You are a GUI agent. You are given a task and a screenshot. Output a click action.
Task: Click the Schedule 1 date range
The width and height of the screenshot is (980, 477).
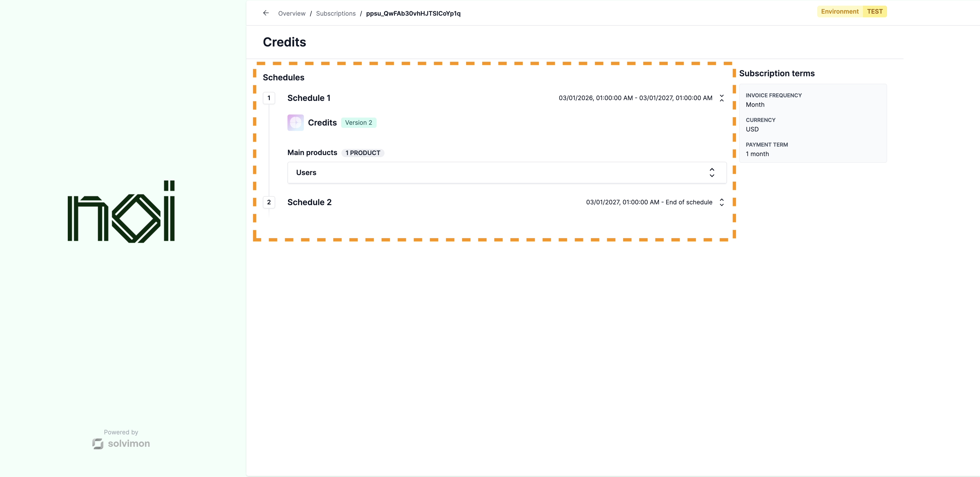click(635, 98)
